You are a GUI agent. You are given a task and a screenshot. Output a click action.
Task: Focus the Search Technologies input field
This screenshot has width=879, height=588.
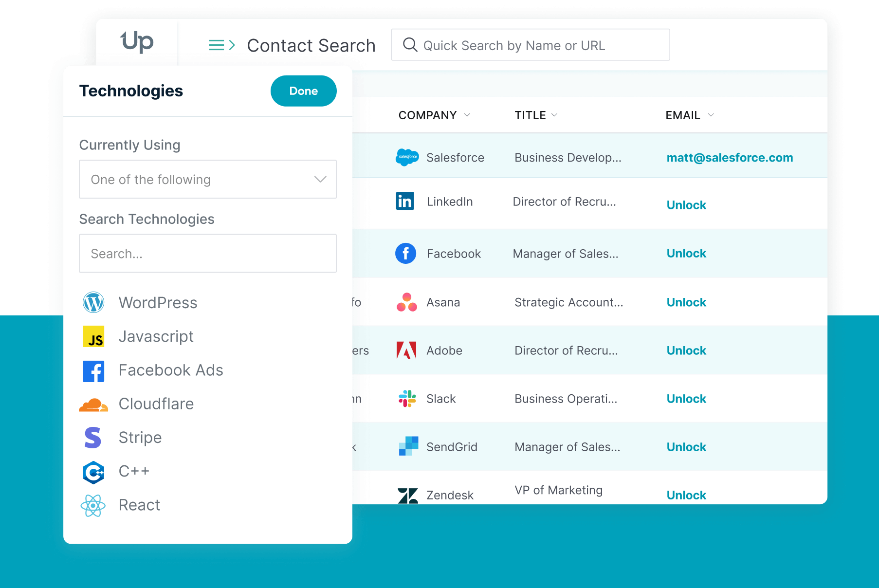point(208,254)
